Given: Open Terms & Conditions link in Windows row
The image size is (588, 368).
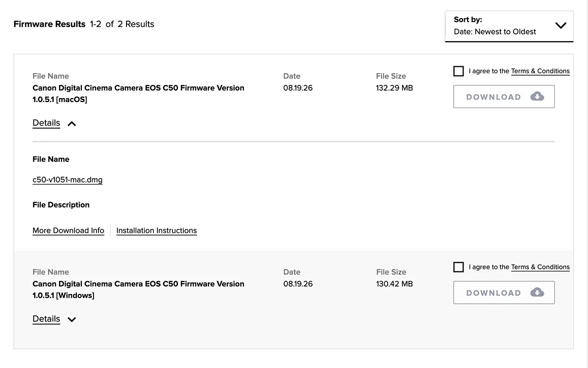Looking at the screenshot, I should (x=540, y=267).
